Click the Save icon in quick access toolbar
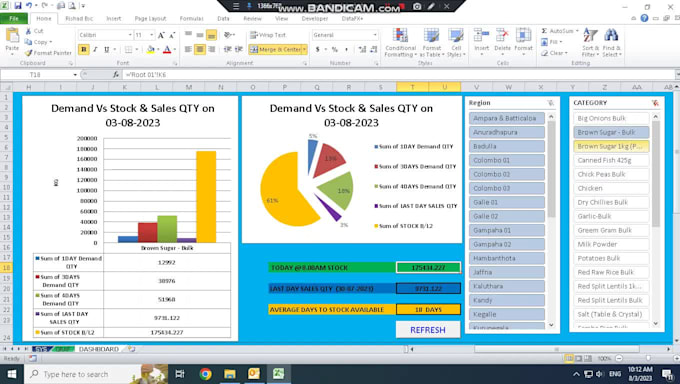 18,6
